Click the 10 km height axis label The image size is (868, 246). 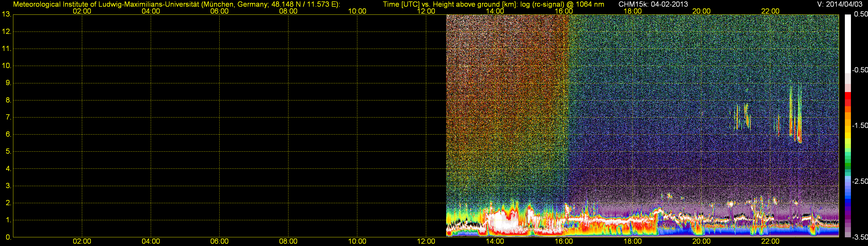pos(6,66)
